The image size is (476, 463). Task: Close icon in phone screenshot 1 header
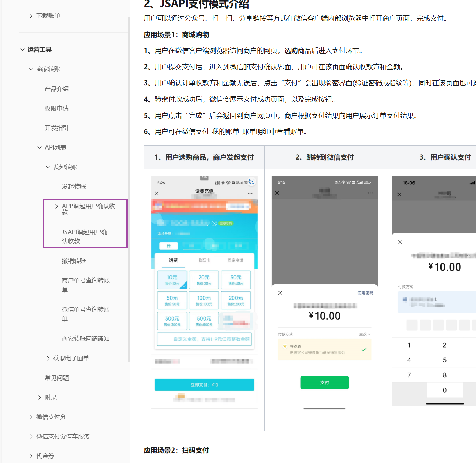(x=157, y=193)
